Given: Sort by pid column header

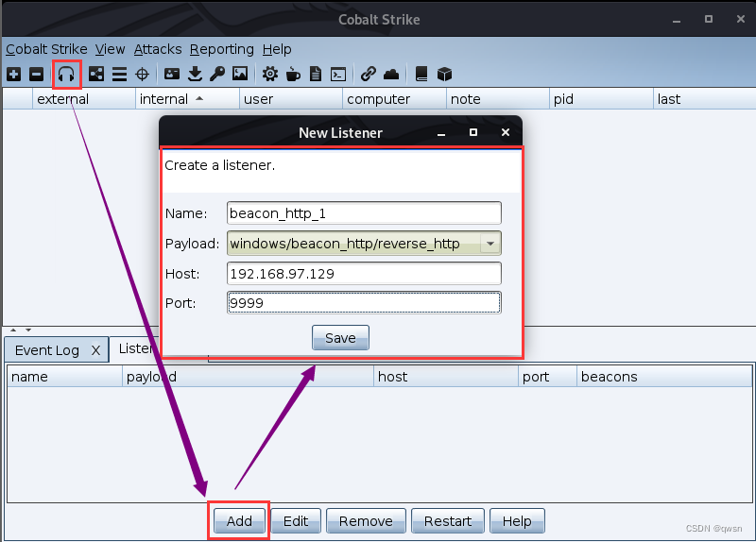Looking at the screenshot, I should point(601,99).
